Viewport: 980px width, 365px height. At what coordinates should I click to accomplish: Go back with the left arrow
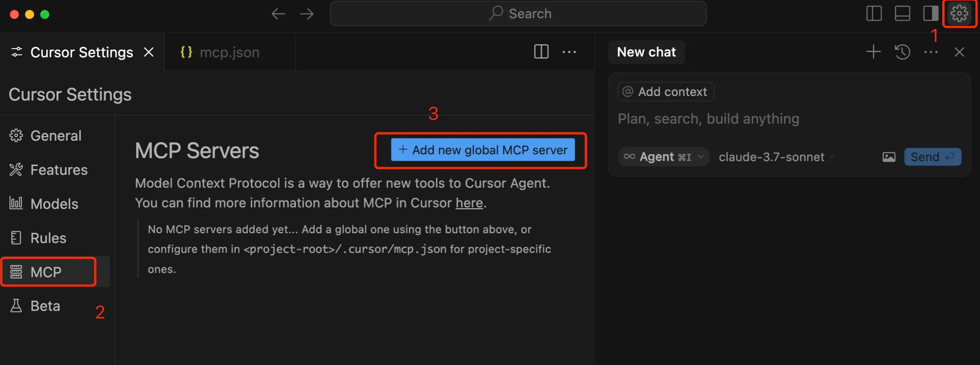tap(278, 14)
